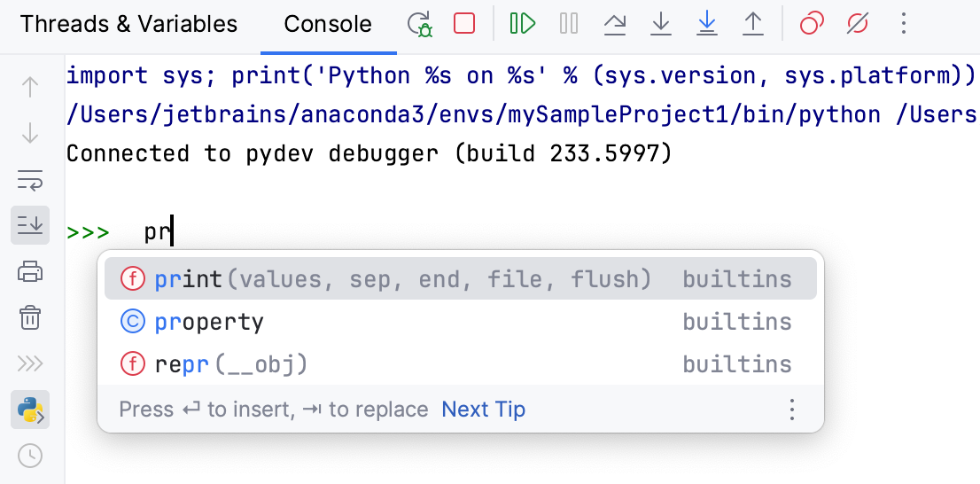980x484 pixels.
Task: Click the Pause Program icon
Action: (x=569, y=24)
